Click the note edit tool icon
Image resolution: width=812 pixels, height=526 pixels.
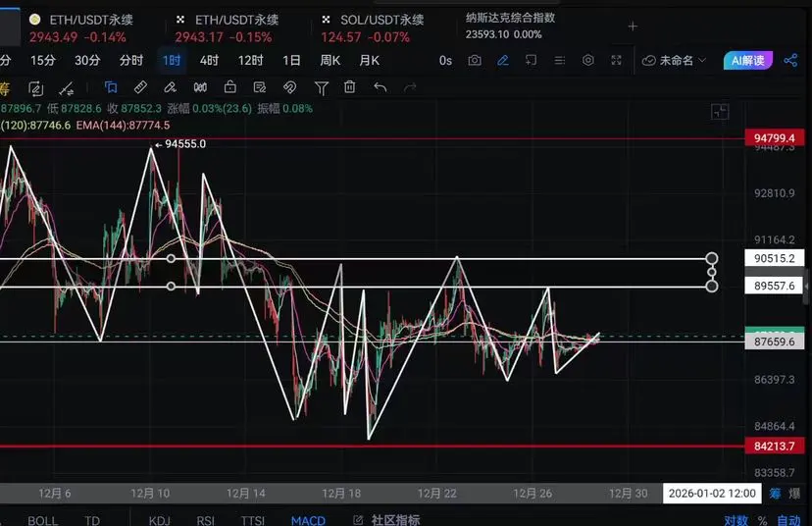[x=260, y=87]
